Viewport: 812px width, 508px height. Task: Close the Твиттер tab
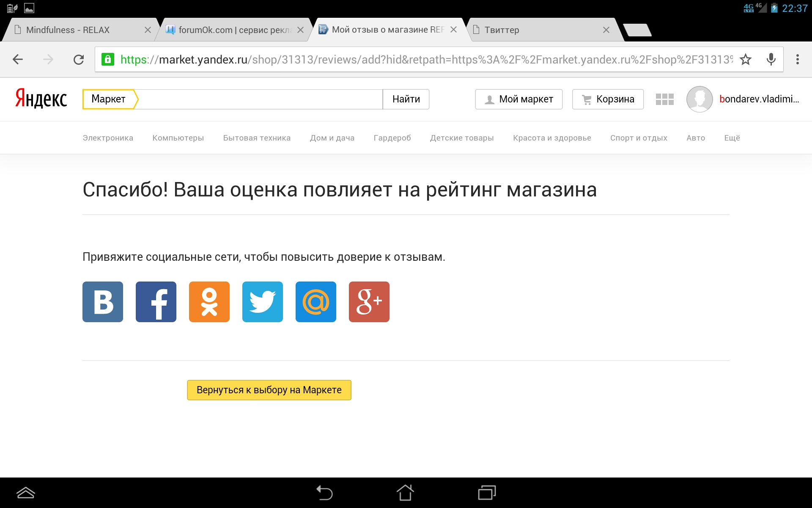click(x=606, y=30)
